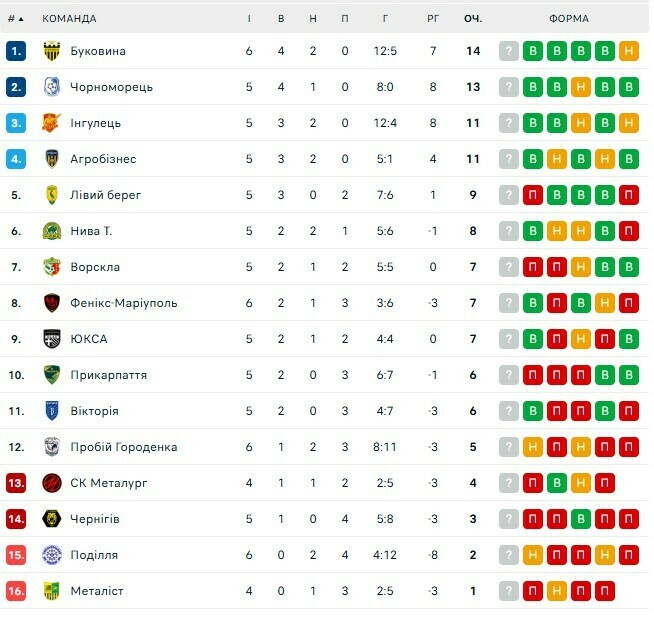Viewport: 654px width, 617px height.
Task: Click the ЮКСА team logo
Action: (52, 339)
